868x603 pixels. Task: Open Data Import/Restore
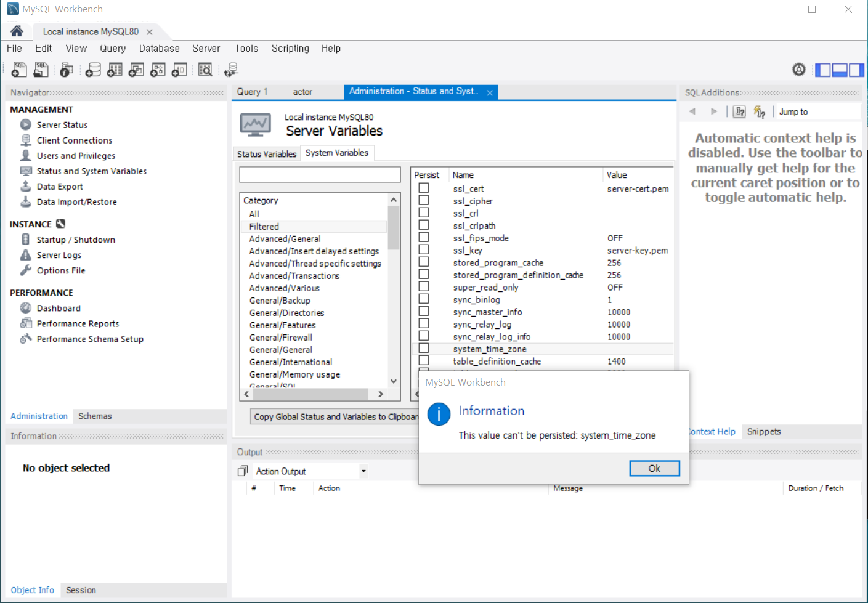76,202
